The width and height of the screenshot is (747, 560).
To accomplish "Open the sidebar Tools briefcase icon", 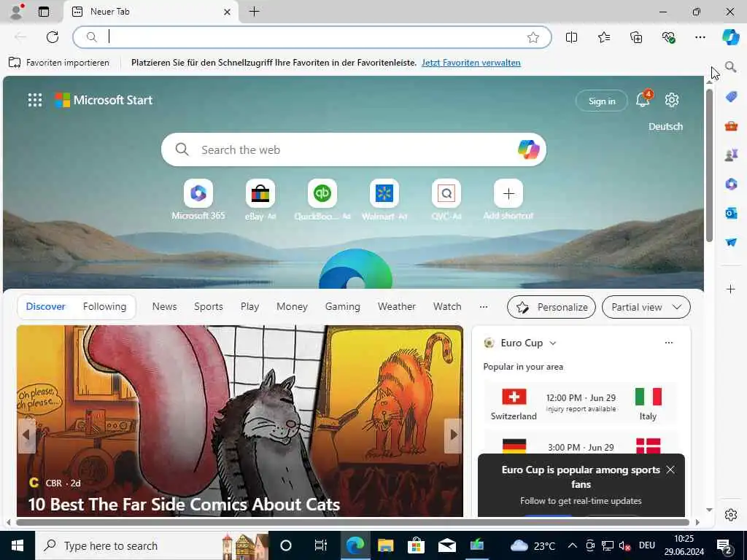I will (731, 126).
